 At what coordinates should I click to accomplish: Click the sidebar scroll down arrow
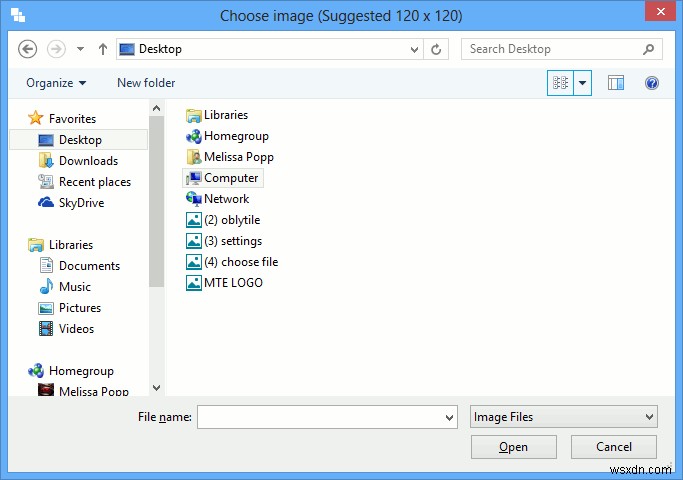click(157, 387)
